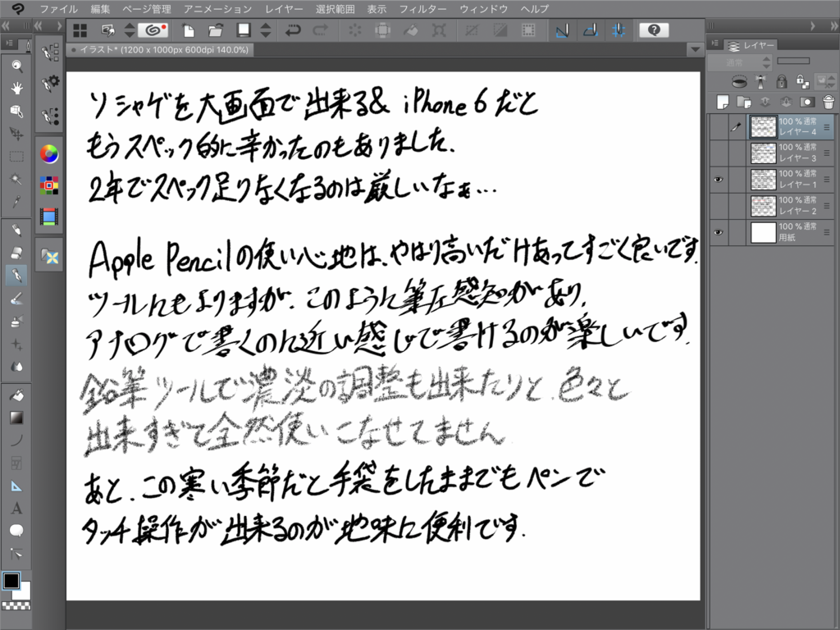Select the Eyedropper tool
840x630 pixels.
click(x=16, y=198)
